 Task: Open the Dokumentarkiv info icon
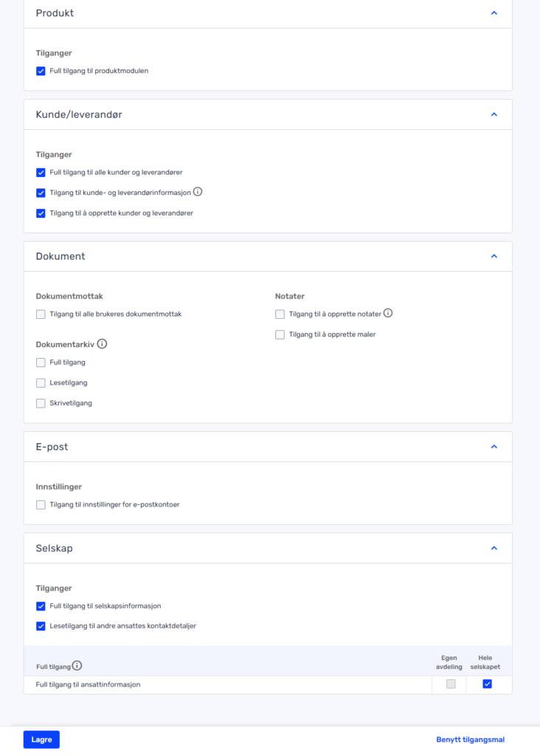[x=102, y=344]
